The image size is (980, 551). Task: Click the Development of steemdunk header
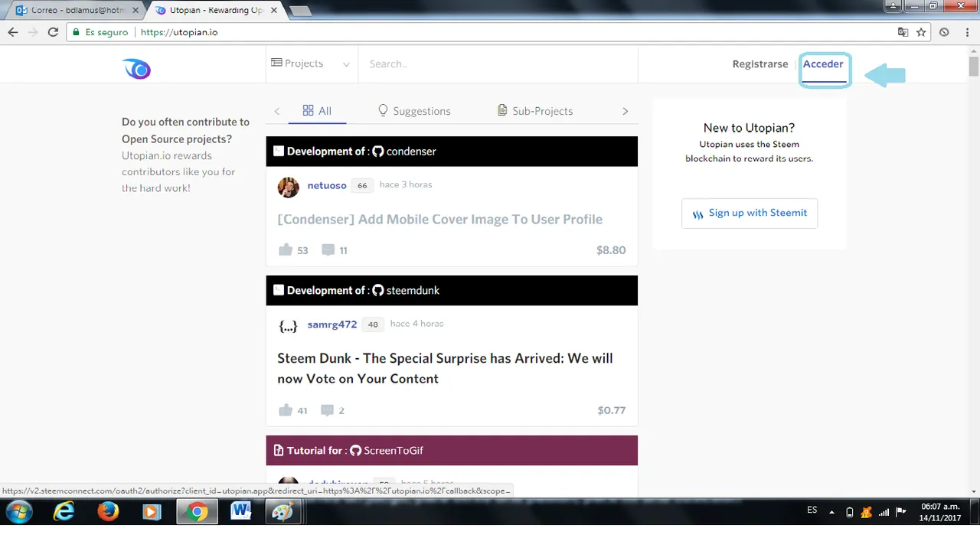(x=452, y=291)
